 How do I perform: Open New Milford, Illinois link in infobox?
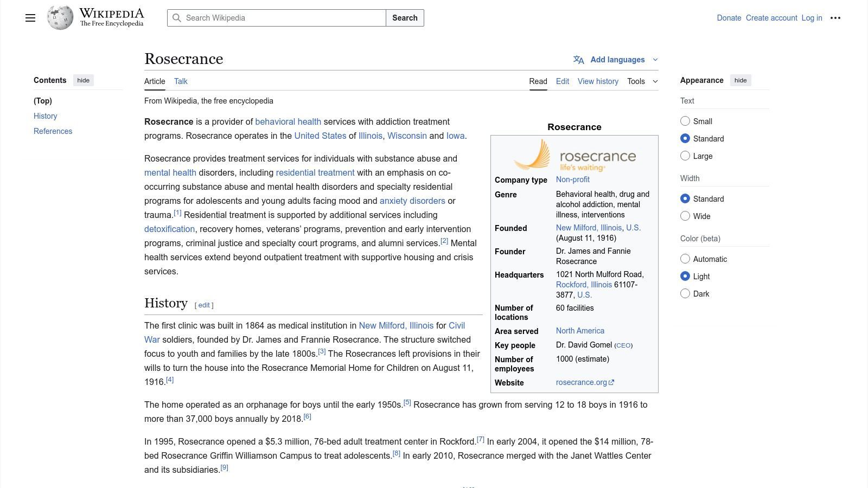click(589, 228)
